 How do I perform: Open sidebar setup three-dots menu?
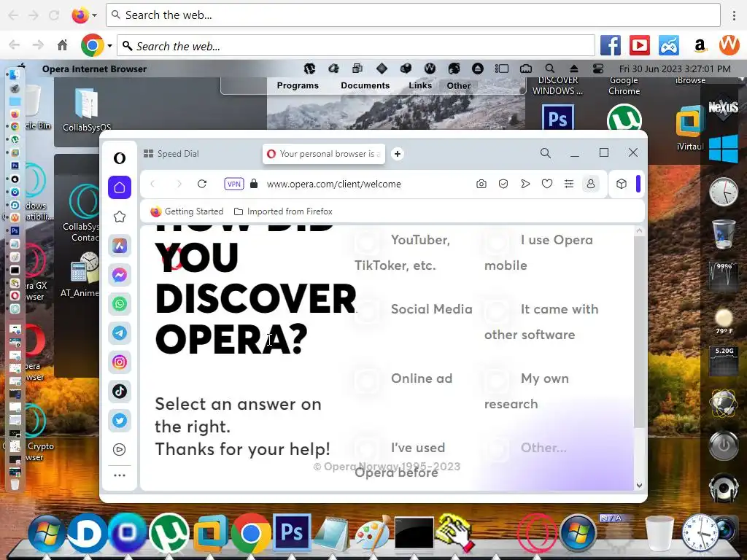120,475
